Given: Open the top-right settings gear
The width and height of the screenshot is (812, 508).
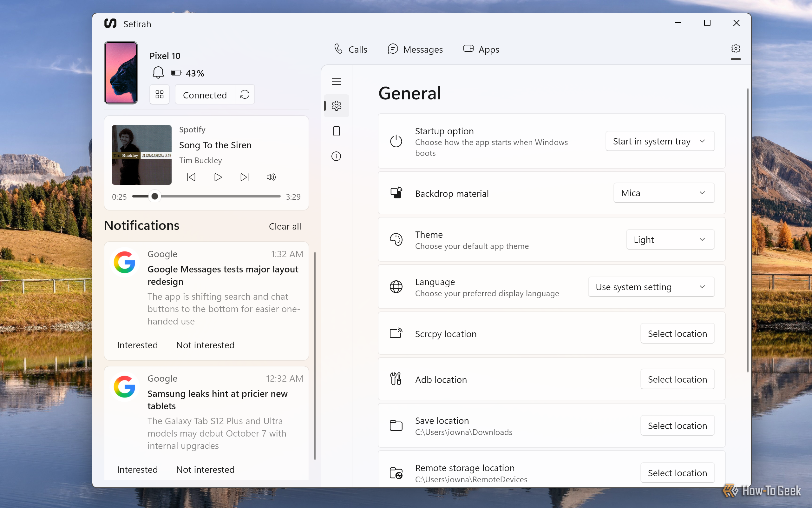Looking at the screenshot, I should [x=736, y=49].
